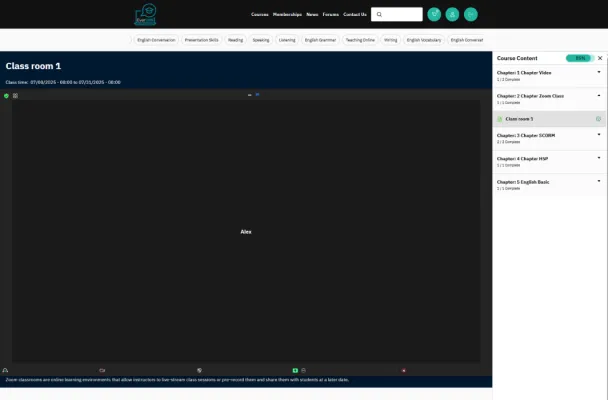This screenshot has width=608, height=400.
Task: Open the Memberships menu item
Action: click(x=287, y=14)
